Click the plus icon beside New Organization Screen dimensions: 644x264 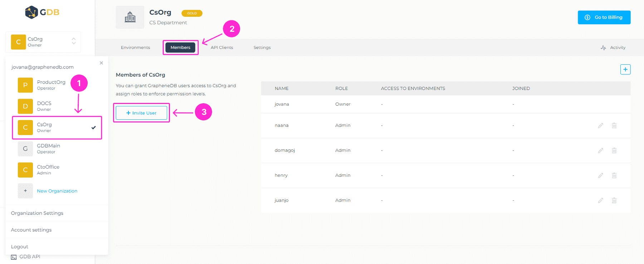[x=25, y=191]
